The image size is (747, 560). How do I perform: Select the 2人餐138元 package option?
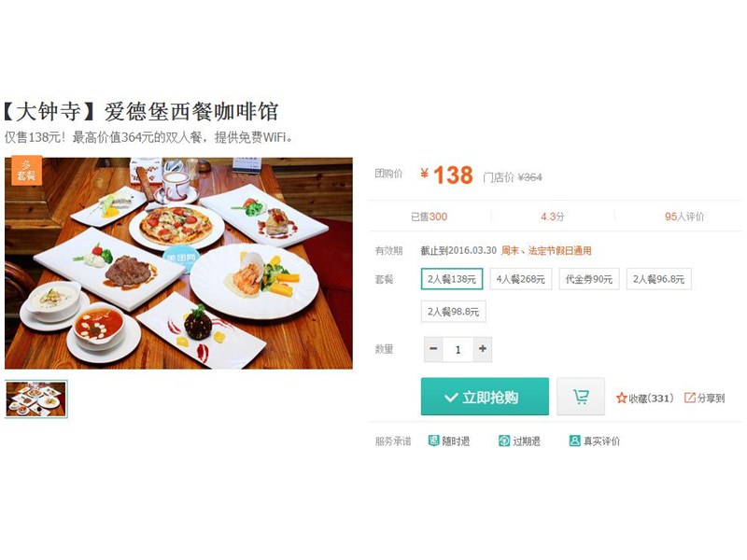click(x=452, y=279)
